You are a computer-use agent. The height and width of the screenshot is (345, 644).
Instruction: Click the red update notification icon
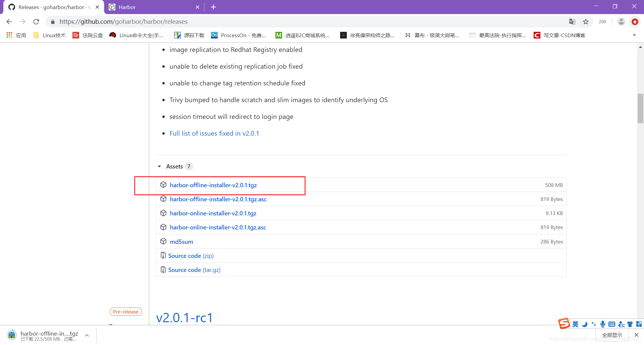click(635, 22)
